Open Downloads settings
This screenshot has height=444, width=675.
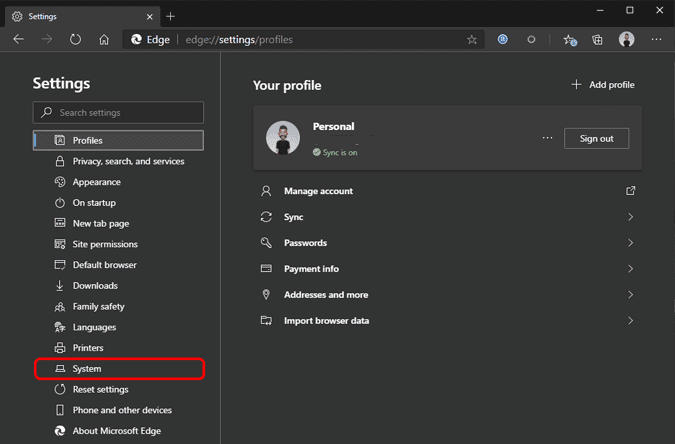tap(119, 286)
